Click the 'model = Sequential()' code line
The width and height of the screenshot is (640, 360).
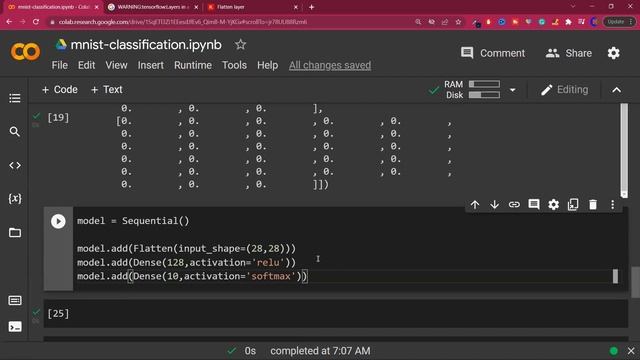tap(133, 221)
